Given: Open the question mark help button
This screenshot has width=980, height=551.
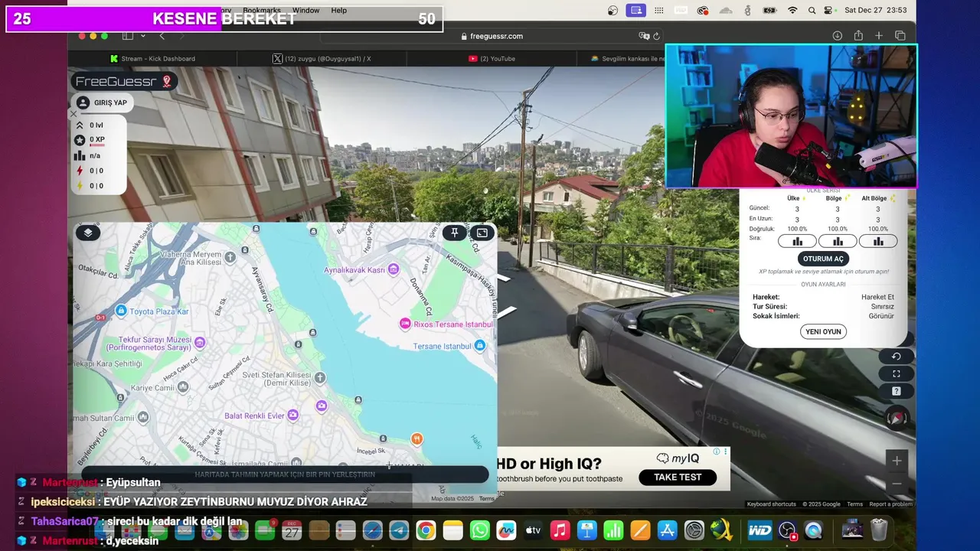Looking at the screenshot, I should (897, 391).
